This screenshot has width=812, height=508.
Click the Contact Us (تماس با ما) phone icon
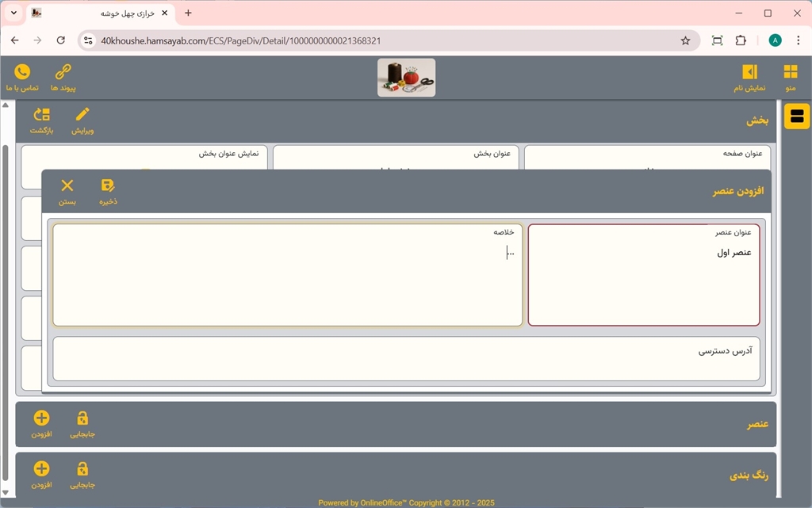click(x=22, y=73)
